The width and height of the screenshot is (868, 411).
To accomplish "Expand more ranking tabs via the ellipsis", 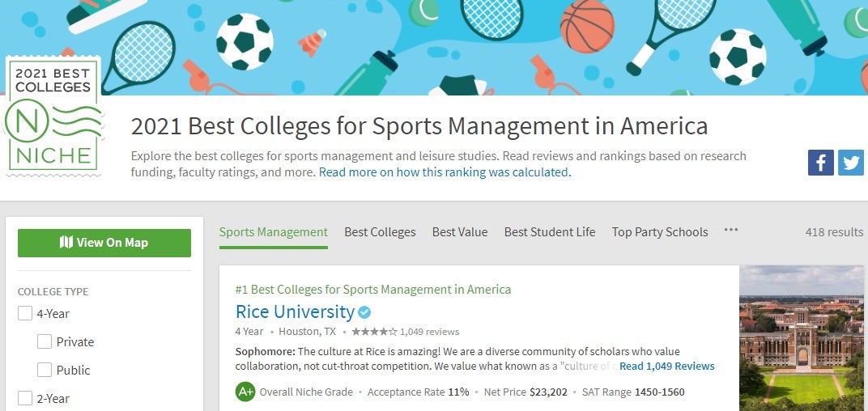I will click(x=730, y=230).
